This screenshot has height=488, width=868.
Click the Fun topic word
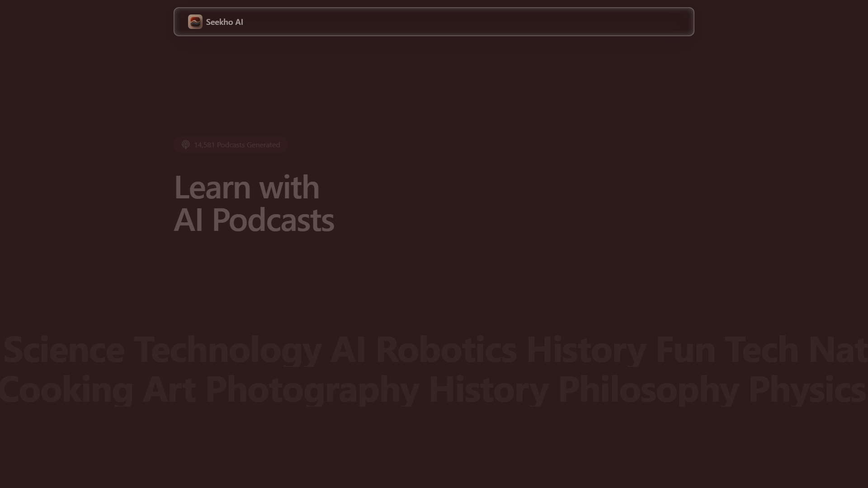685,349
